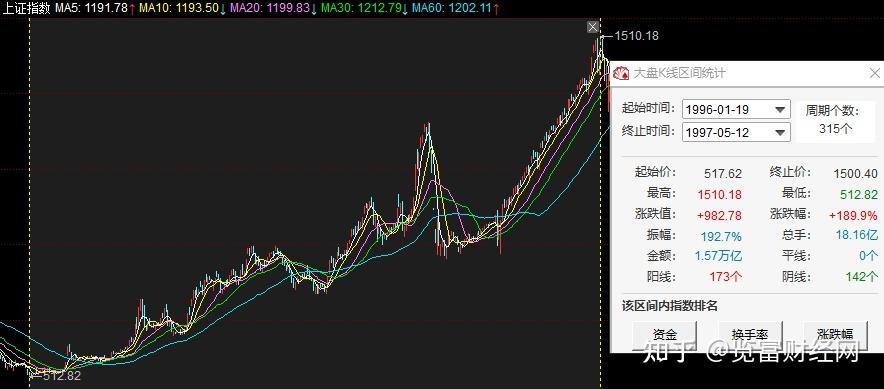Close the selection marker with the X icon
This screenshot has width=884, height=389.
point(592,27)
